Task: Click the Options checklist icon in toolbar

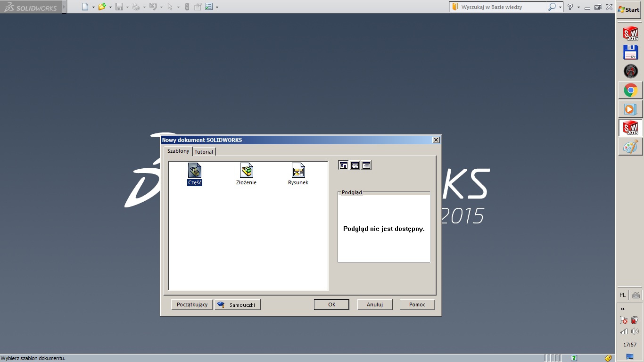Action: tap(209, 7)
